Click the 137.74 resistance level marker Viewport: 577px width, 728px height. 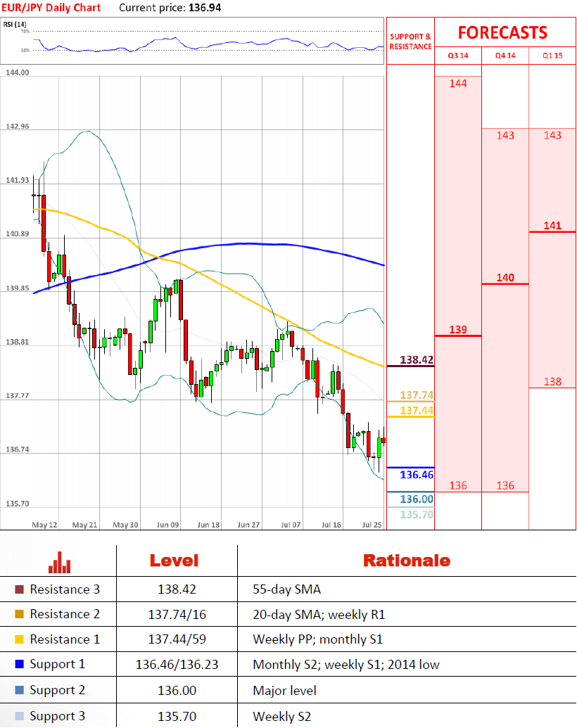pos(417,395)
